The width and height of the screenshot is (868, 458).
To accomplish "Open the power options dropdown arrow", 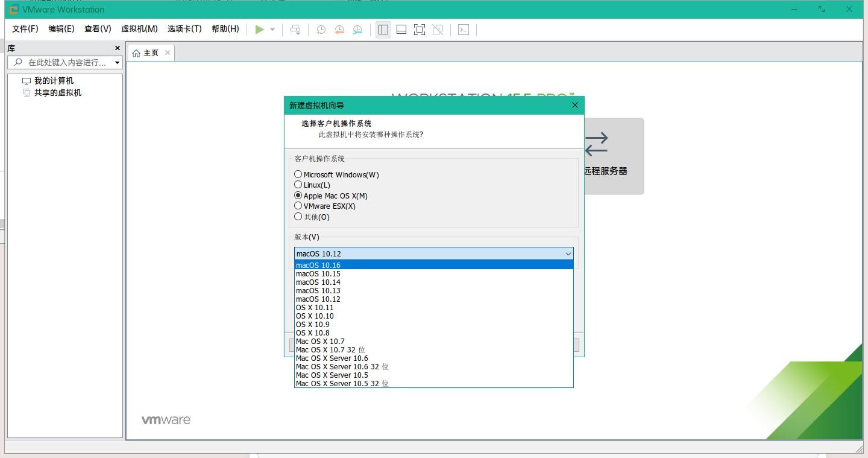I will coord(272,30).
